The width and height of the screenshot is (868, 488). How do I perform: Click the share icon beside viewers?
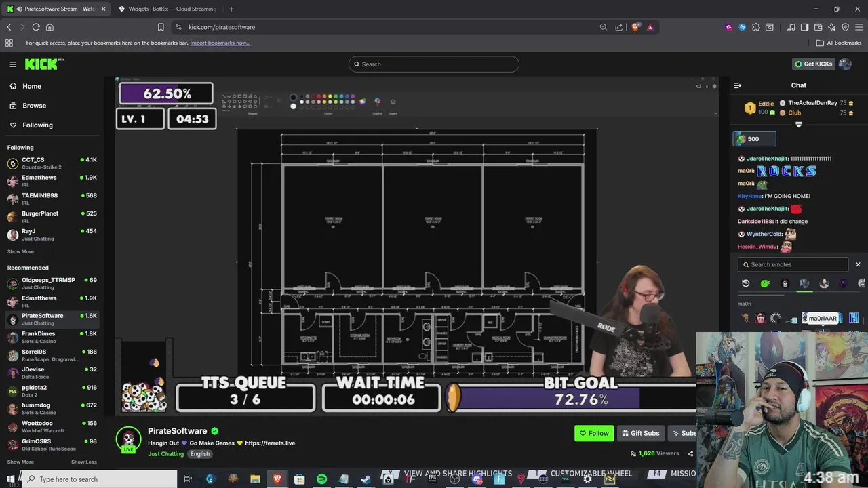[x=690, y=453]
